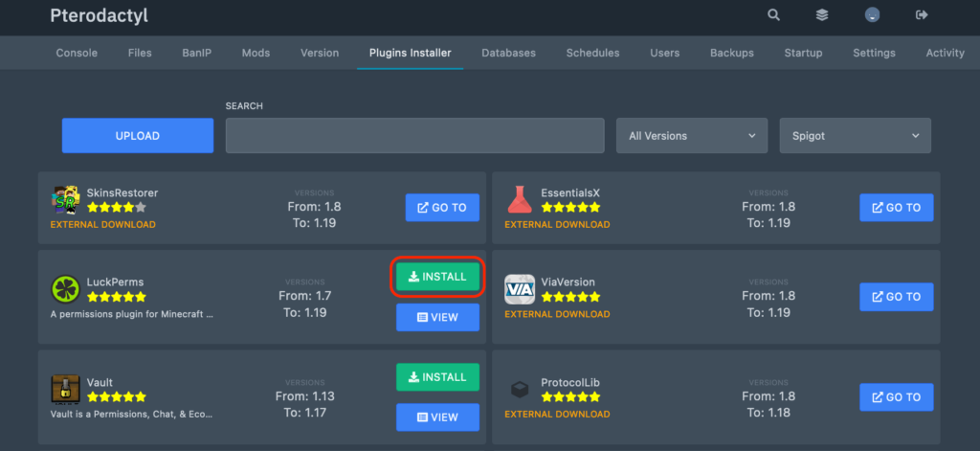980x451 pixels.
Task: Install the LuckPerms plugin
Action: tap(437, 277)
